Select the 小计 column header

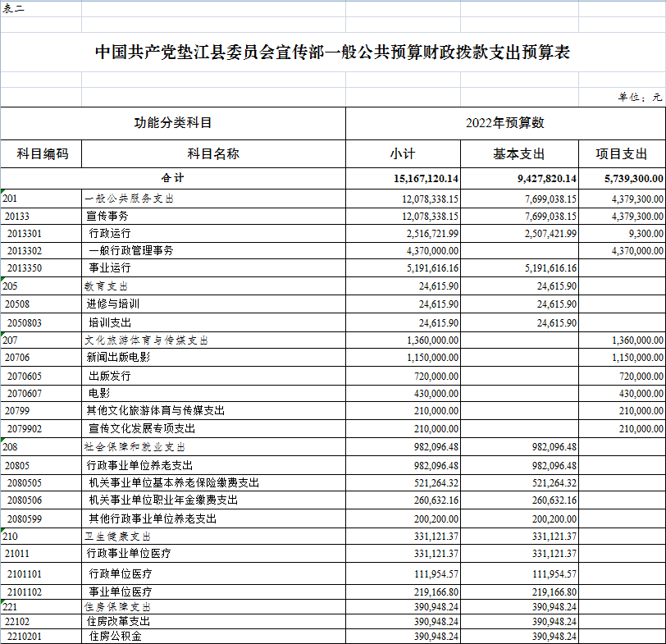403,153
